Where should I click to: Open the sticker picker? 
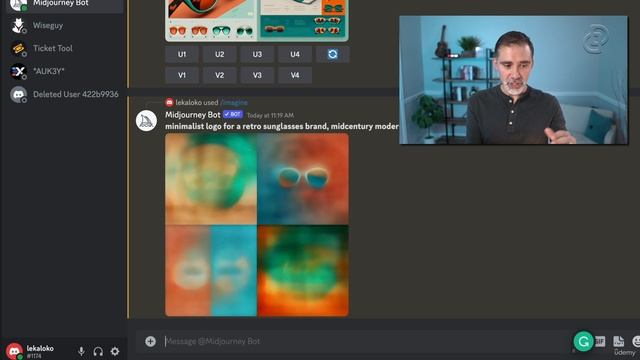[x=618, y=341]
